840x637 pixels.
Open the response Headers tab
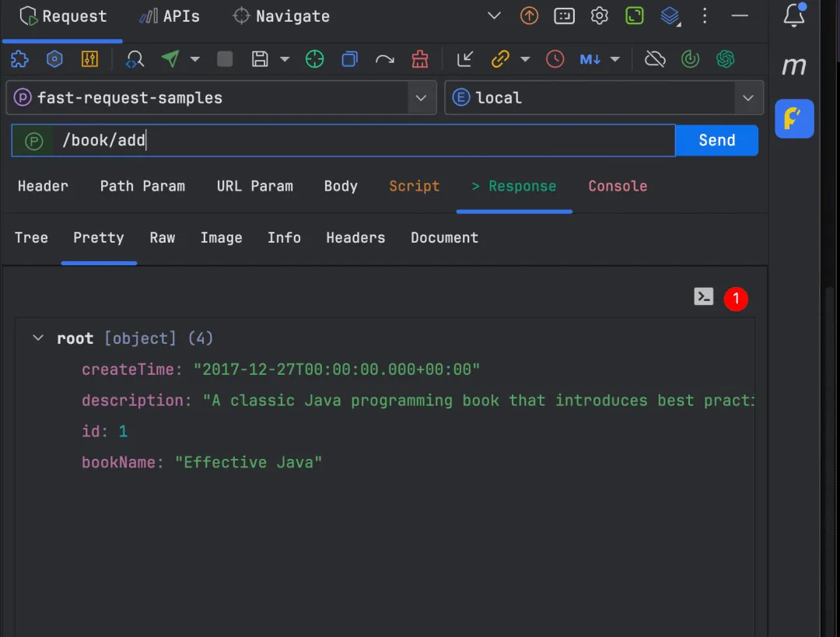355,238
